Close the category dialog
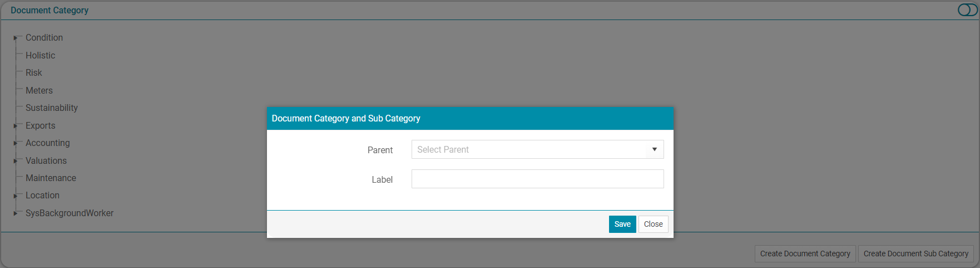The image size is (980, 268). (653, 224)
